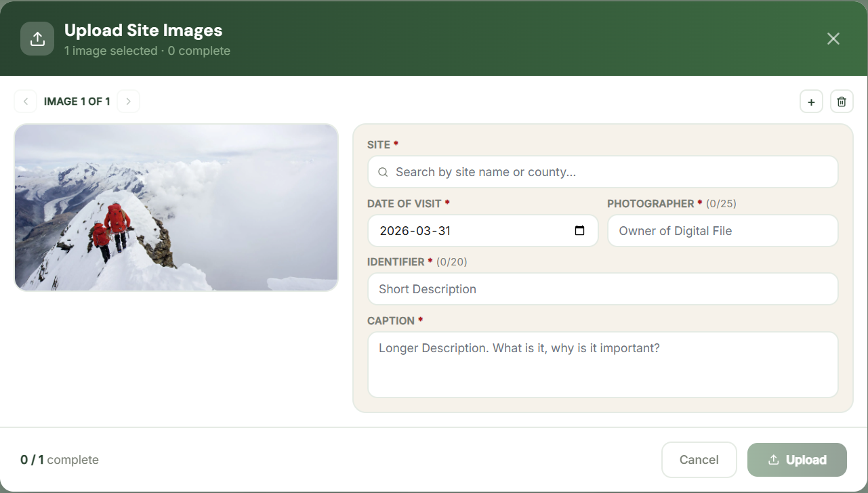The height and width of the screenshot is (493, 868).
Task: Click the upload arrow icon inside the Upload button
Action: 774,459
